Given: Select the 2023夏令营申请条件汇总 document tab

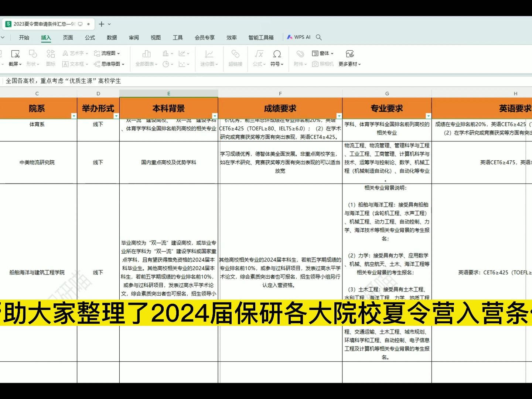Looking at the screenshot, I should click(48, 24).
